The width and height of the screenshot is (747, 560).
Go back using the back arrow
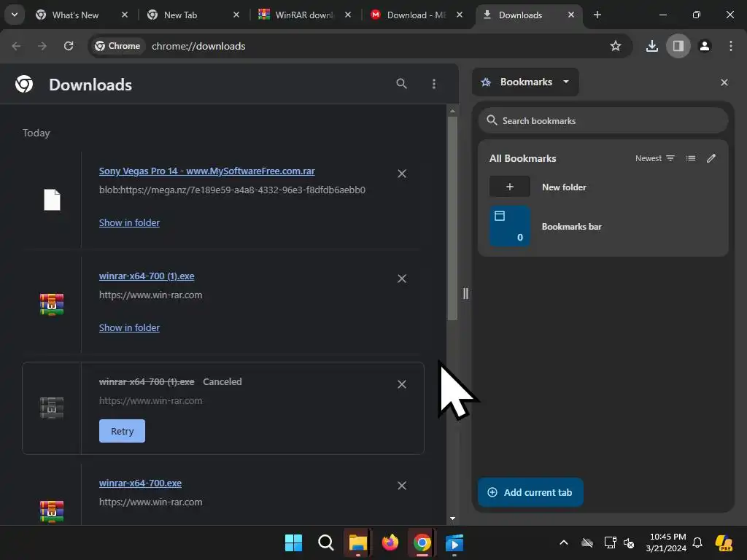pyautogui.click(x=16, y=46)
